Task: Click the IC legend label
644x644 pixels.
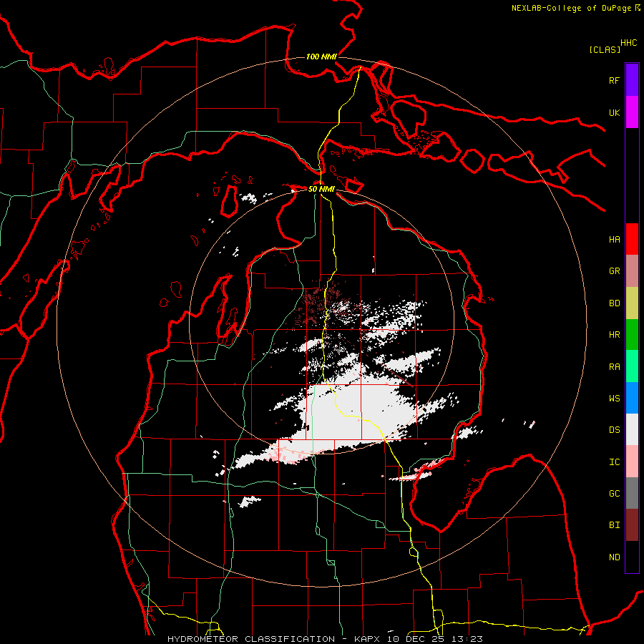Action: pos(614,462)
